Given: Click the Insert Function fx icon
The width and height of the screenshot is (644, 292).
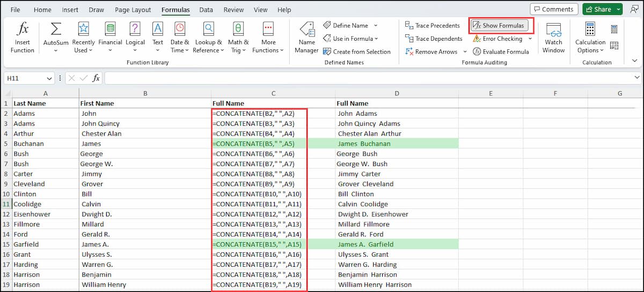Looking at the screenshot, I should [x=23, y=29].
